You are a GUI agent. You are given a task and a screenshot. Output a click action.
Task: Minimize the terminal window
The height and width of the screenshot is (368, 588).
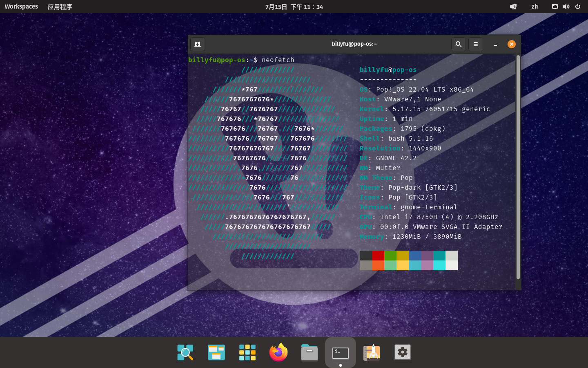(x=495, y=44)
